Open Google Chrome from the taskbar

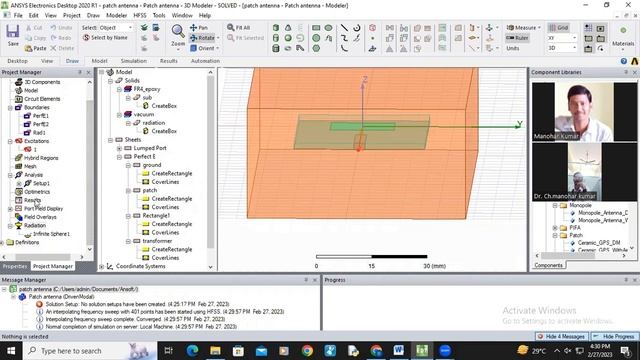(x=307, y=351)
